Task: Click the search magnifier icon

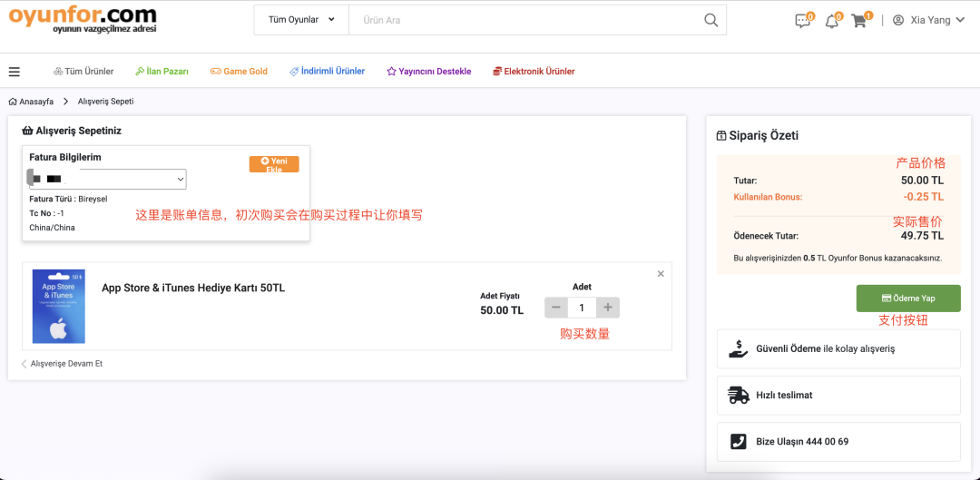Action: coord(711,20)
